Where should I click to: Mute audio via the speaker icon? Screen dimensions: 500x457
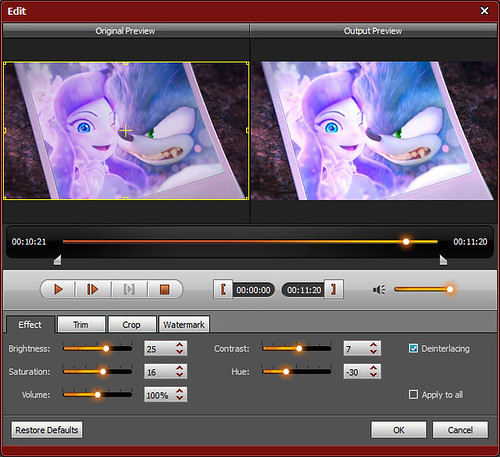[379, 290]
